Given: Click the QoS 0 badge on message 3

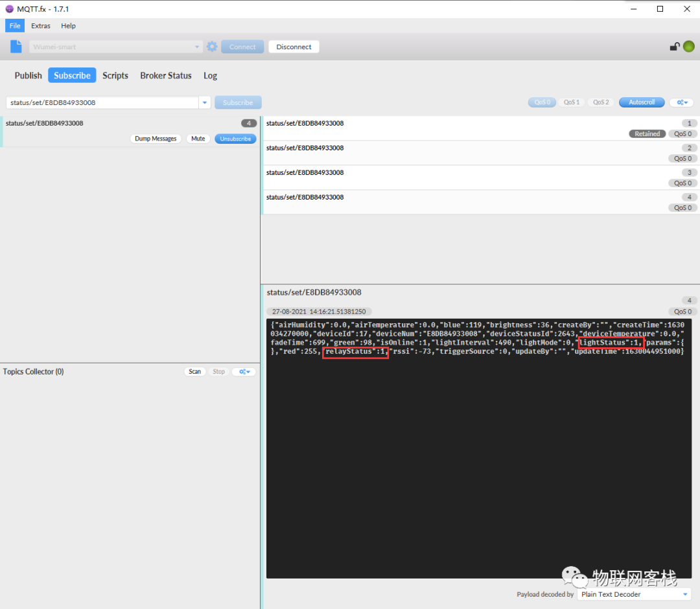Looking at the screenshot, I should (x=682, y=183).
